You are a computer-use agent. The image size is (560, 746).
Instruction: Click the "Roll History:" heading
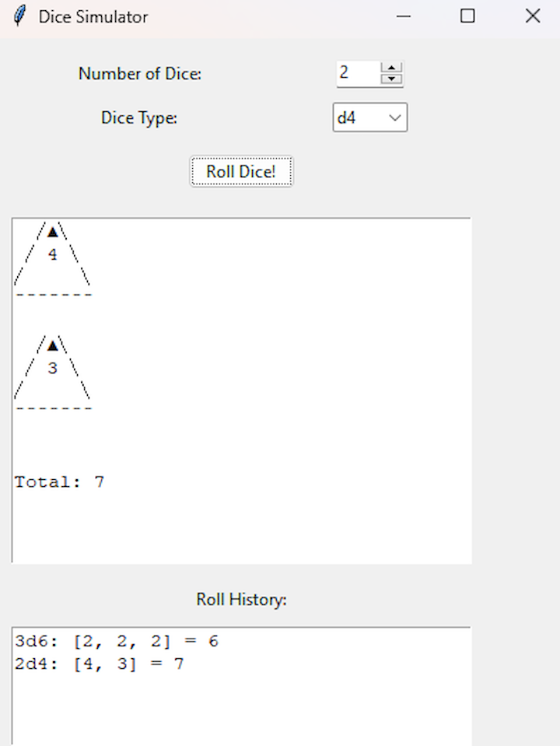click(242, 600)
